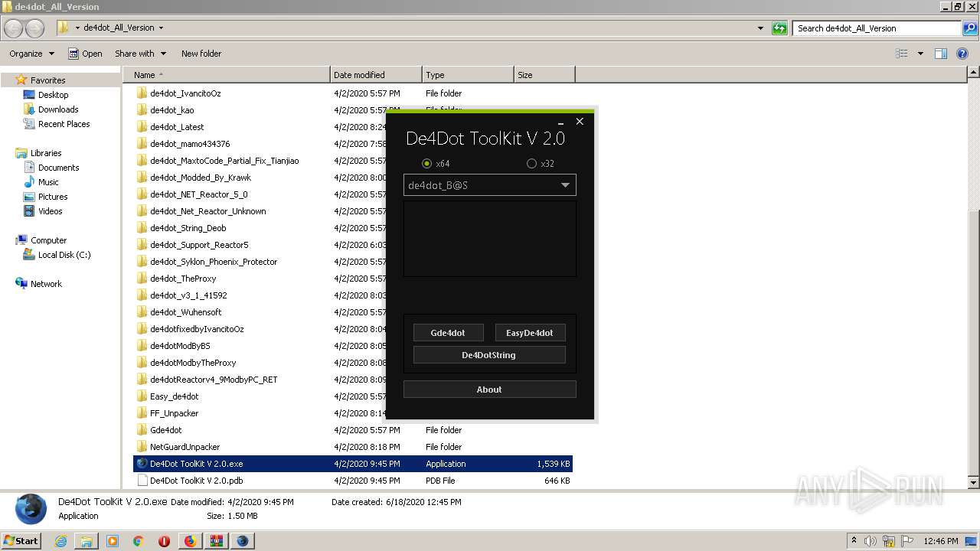Screen dimensions: 980x551
Task: Click the Search de4dot_All_Version field
Action: pos(877,28)
